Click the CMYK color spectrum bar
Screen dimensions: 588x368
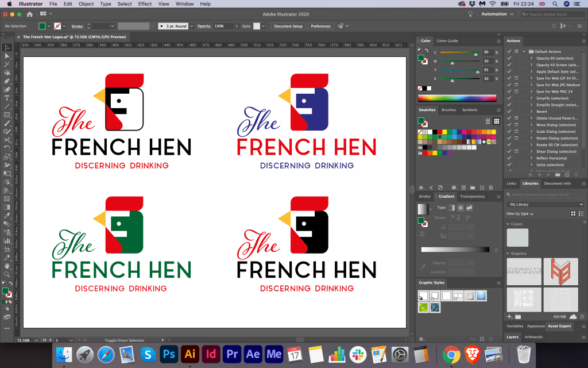click(457, 98)
